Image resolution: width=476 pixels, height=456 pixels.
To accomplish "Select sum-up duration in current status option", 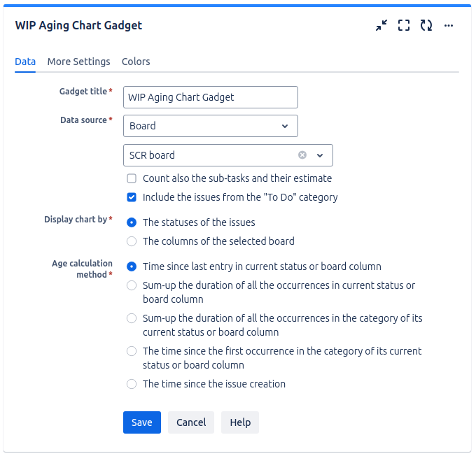I will coord(132,285).
